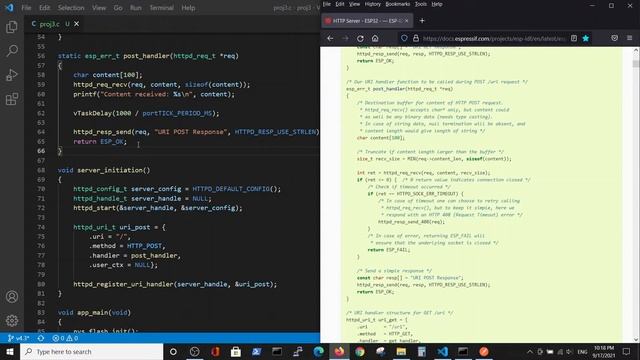Open the File menu in Firefox
Image resolution: width=640 pixels, height=360 pixels.
(x=327, y=4)
